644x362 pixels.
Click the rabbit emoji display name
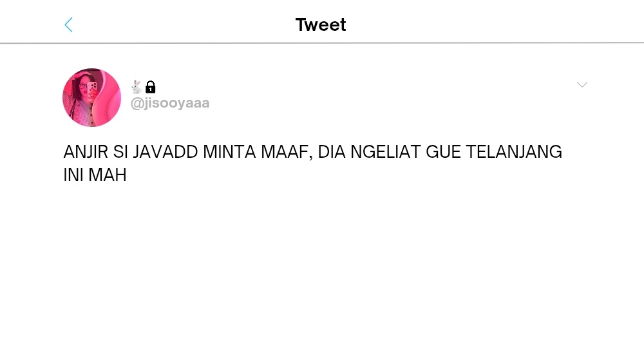click(137, 87)
